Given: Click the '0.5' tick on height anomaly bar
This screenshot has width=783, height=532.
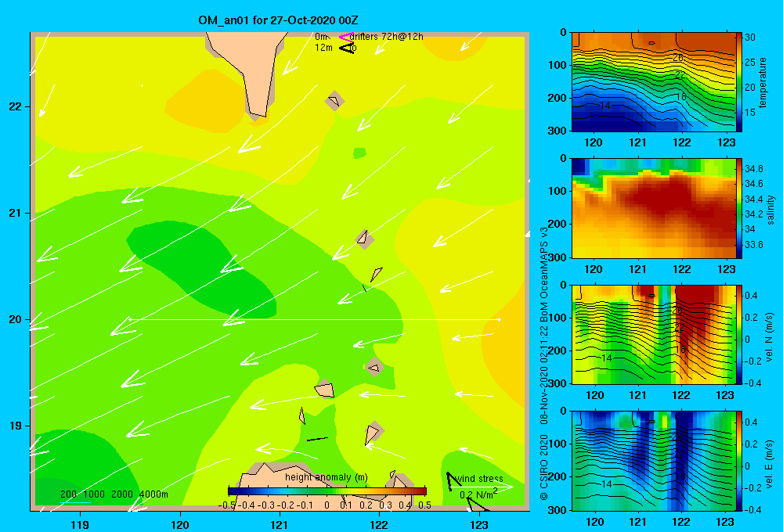Looking at the screenshot, I should 424,505.
